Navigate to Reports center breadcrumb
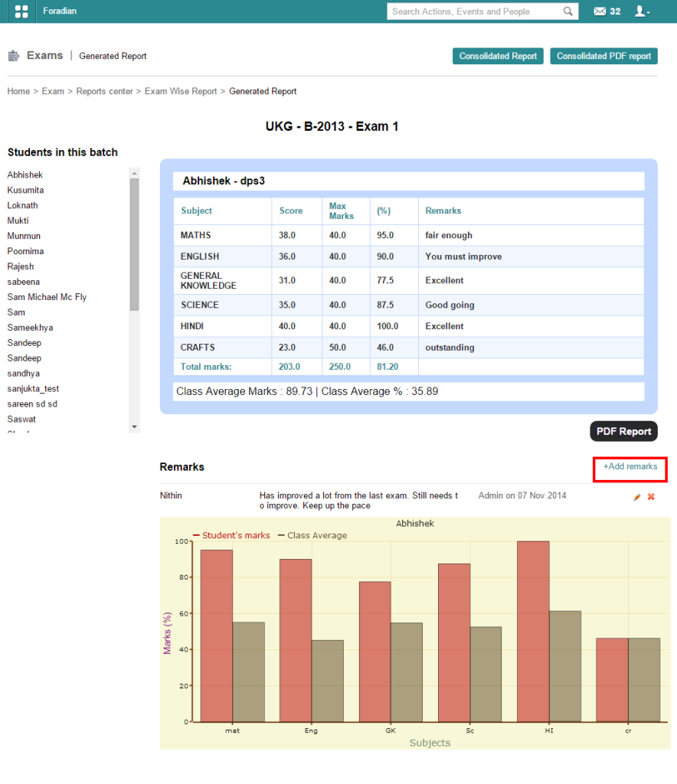This screenshot has height=784, width=677. coord(104,91)
